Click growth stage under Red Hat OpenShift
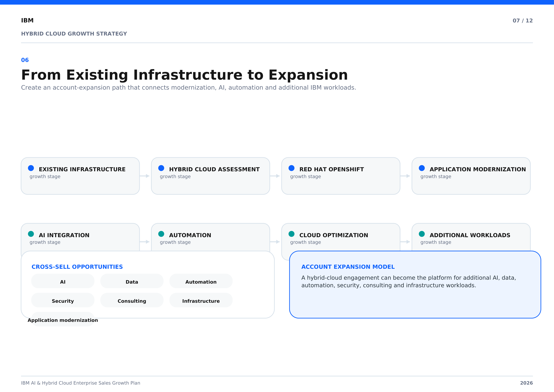 305,177
